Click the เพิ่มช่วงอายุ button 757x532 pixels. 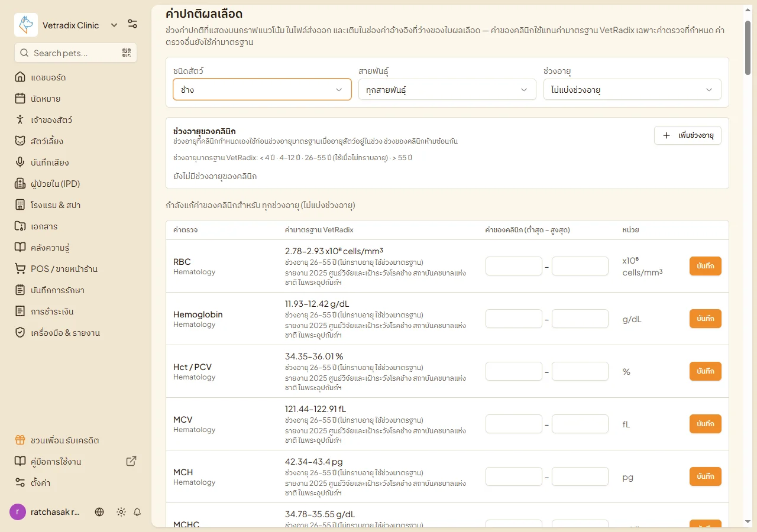[x=688, y=135]
